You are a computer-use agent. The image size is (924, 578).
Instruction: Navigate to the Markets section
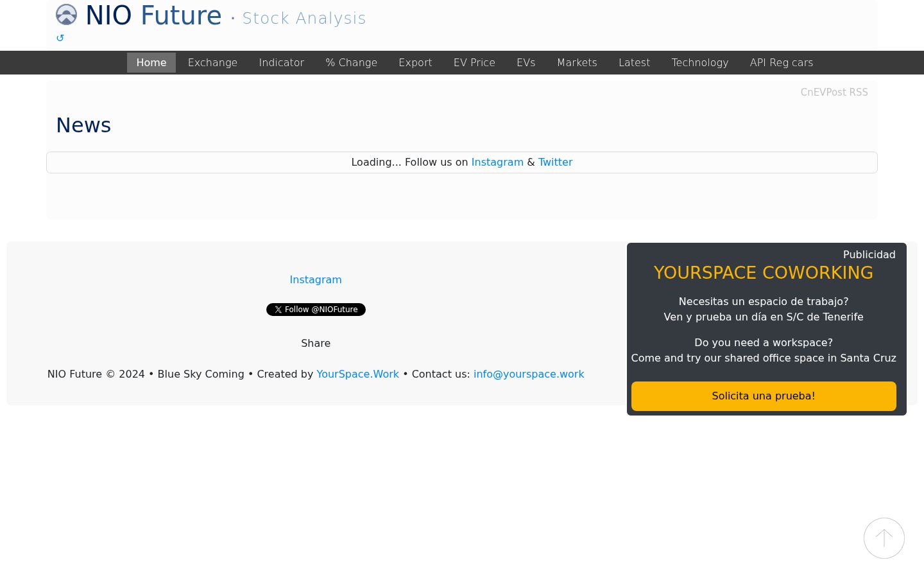coord(577,62)
